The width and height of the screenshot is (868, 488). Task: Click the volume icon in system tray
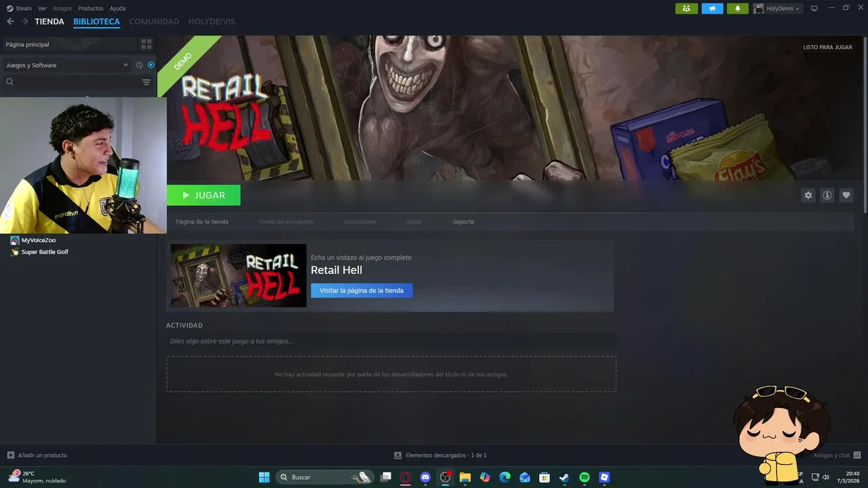click(x=826, y=477)
